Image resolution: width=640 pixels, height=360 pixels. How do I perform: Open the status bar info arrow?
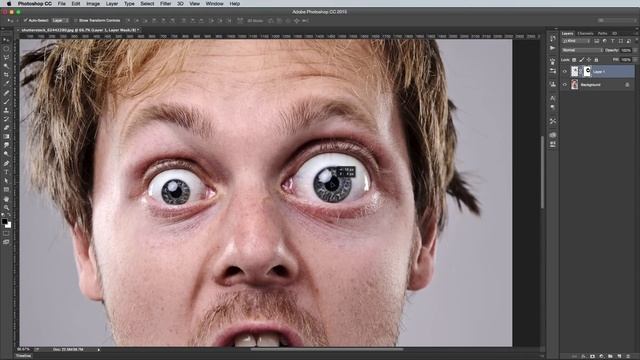tap(98, 349)
